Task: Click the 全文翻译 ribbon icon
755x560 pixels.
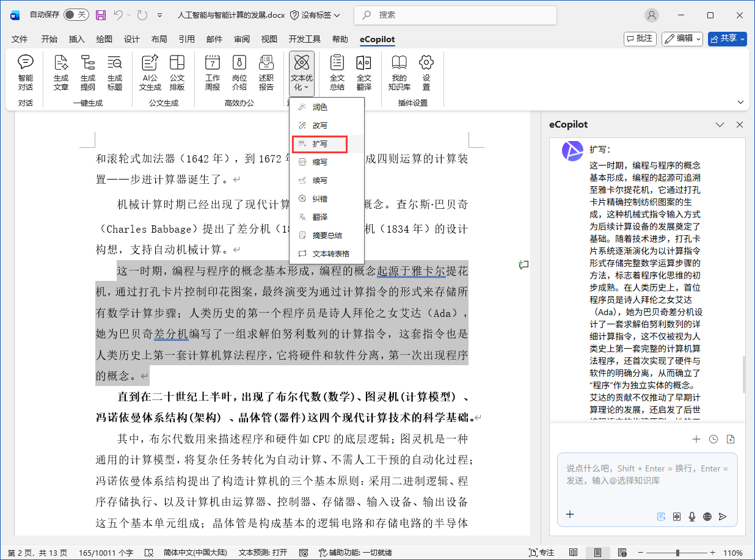Action: tap(363, 73)
